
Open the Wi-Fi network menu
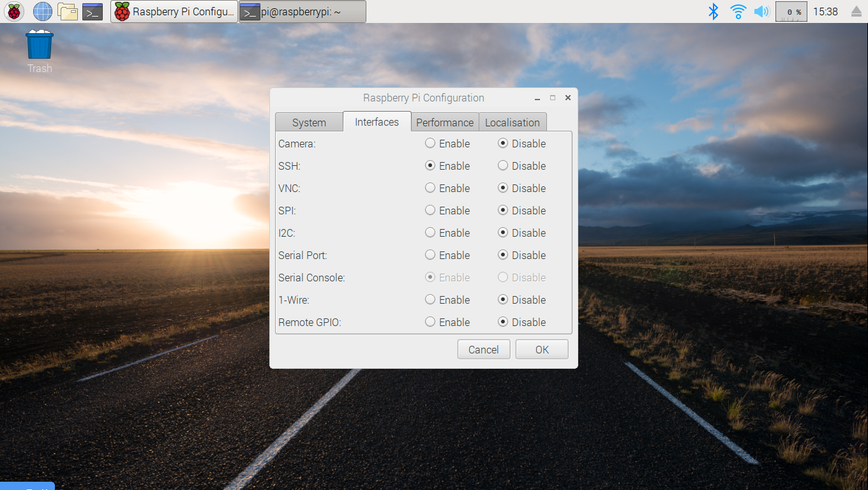click(738, 11)
